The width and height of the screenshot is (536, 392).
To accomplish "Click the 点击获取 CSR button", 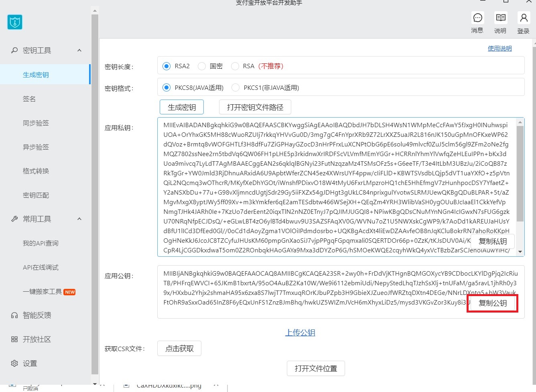I will tap(179, 348).
